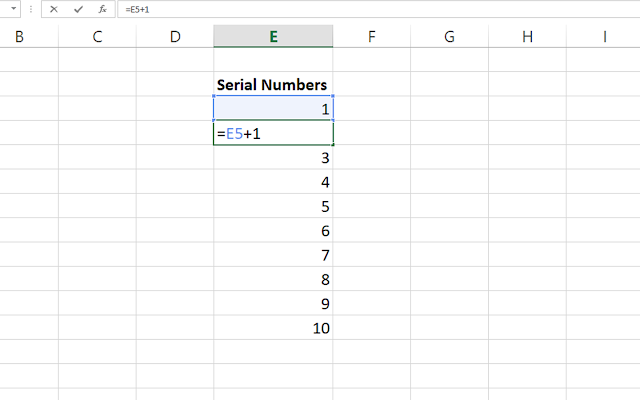The width and height of the screenshot is (640, 400).
Task: Confirm the formula with the checkmark icon
Action: [x=78, y=9]
